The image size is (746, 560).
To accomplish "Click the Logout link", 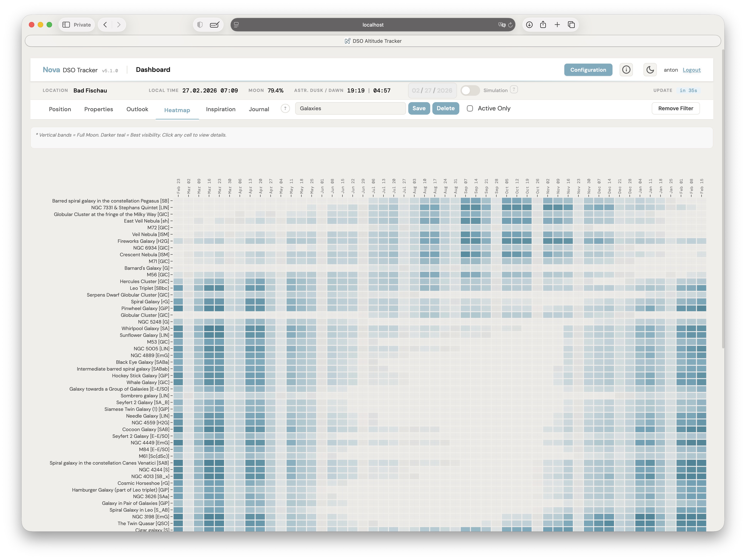I will point(691,70).
